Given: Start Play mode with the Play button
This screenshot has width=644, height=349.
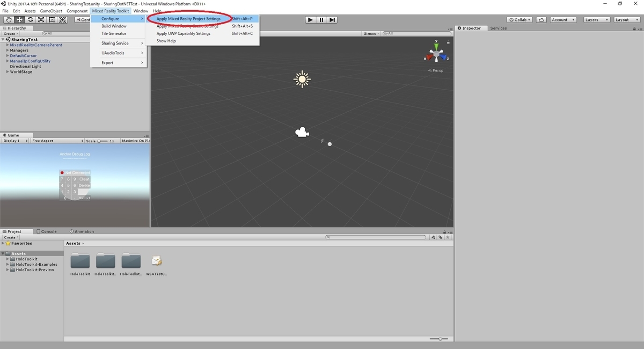Looking at the screenshot, I should (310, 20).
